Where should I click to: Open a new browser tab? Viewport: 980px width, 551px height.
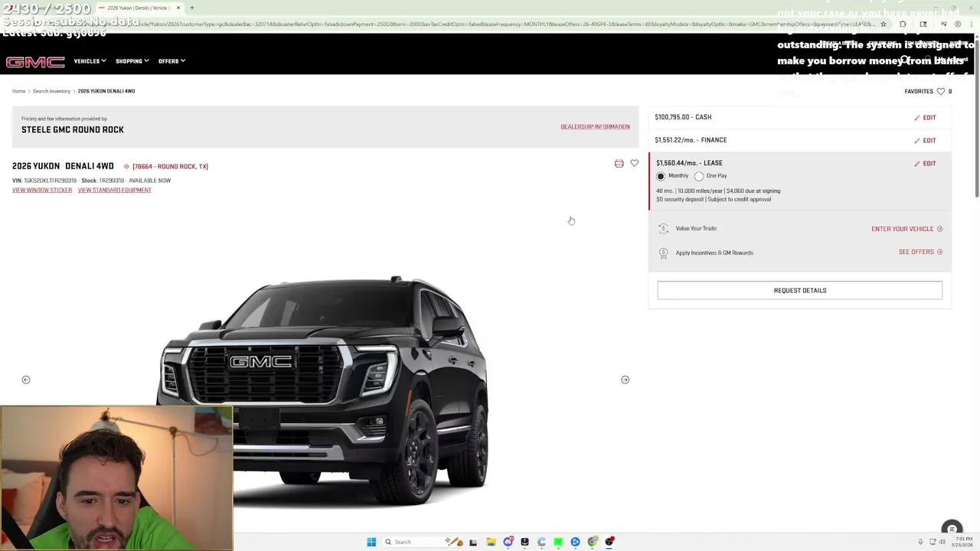[x=192, y=8]
